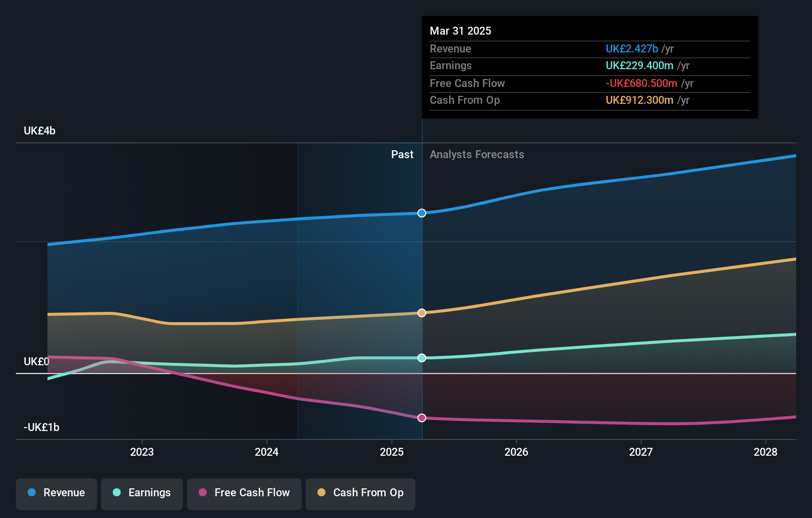812x518 pixels.
Task: Click the 2025 x-axis label
Action: pos(392,452)
